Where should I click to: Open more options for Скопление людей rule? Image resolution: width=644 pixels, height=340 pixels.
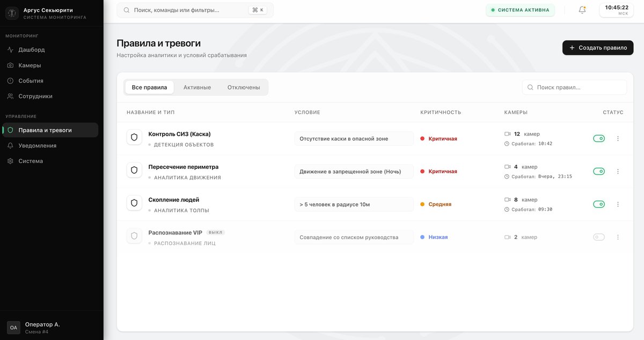tap(618, 204)
